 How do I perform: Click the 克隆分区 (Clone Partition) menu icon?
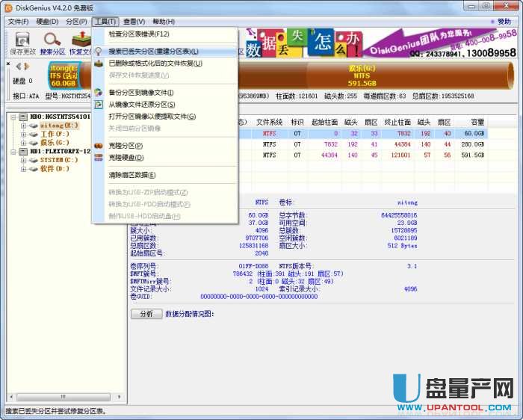click(99, 146)
